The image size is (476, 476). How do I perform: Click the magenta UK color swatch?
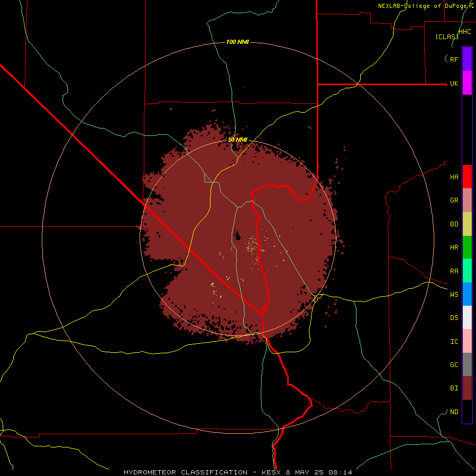coord(467,83)
